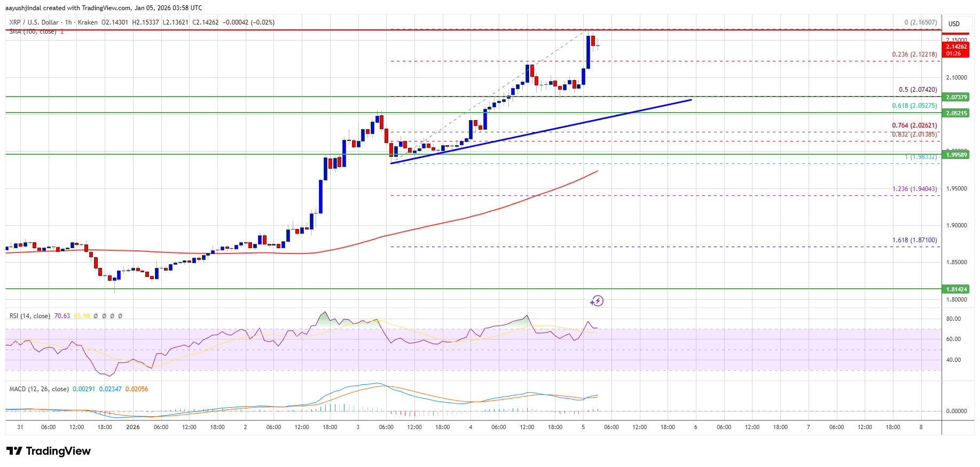Click the green 1.81424 price level tag
The width and height of the screenshot is (980, 467).
(956, 289)
